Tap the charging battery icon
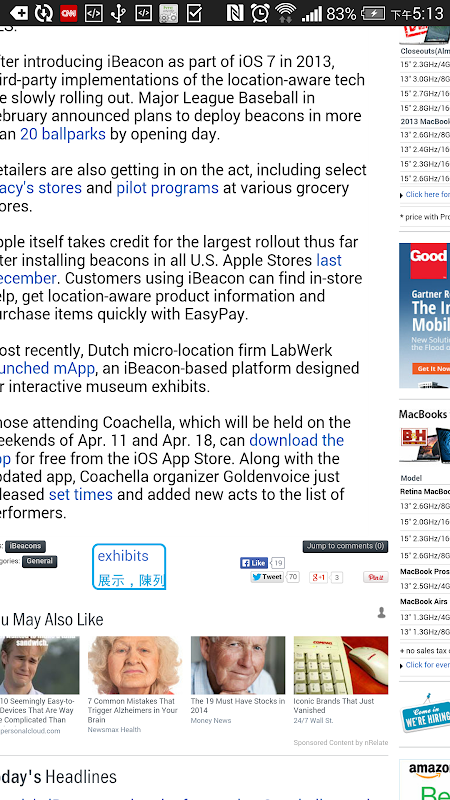Viewport: 450px width, 800px height. click(373, 13)
